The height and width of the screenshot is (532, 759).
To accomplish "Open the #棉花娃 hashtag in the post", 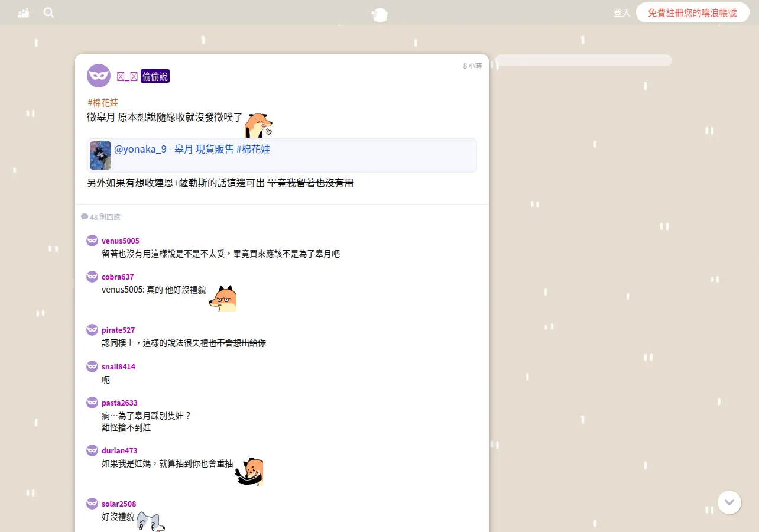I will point(103,103).
